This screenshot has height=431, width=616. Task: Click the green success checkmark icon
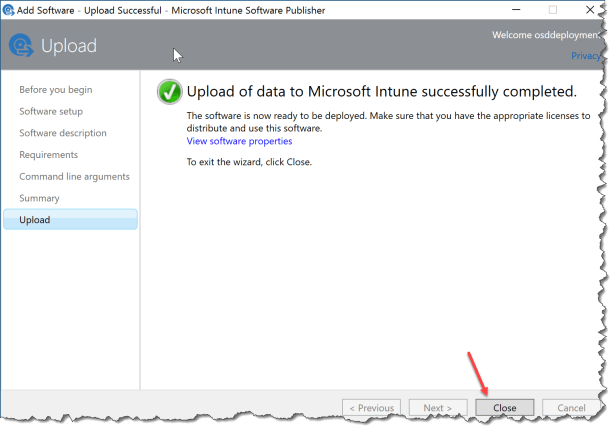pos(170,92)
